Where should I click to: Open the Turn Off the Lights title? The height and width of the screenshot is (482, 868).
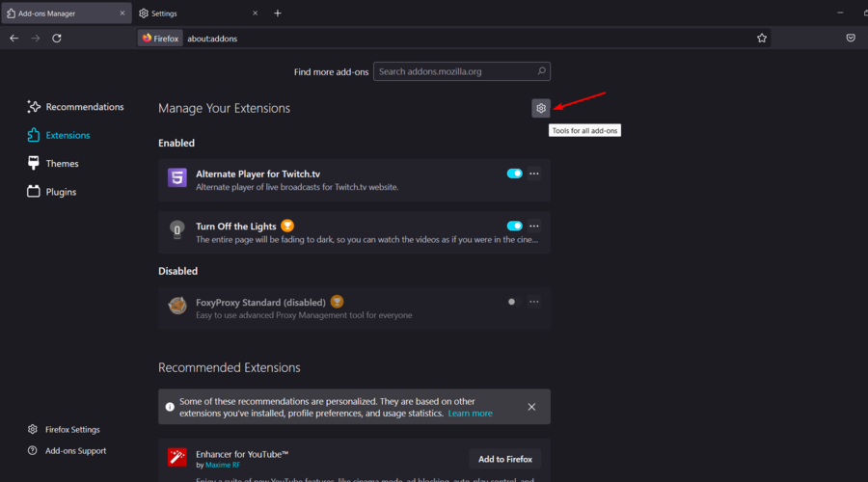click(x=236, y=227)
